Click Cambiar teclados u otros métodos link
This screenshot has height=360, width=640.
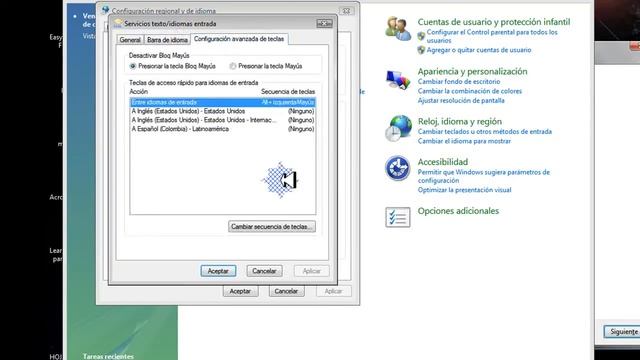484,132
